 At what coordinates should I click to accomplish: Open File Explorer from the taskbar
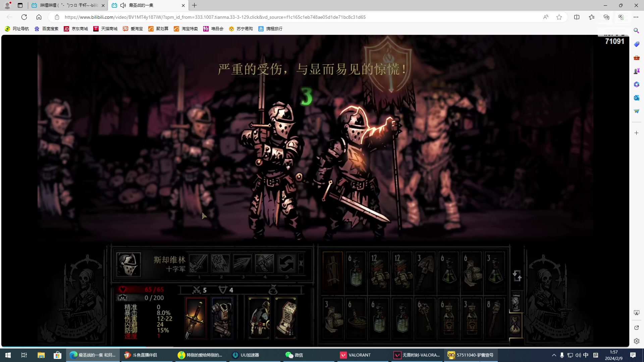point(41,355)
